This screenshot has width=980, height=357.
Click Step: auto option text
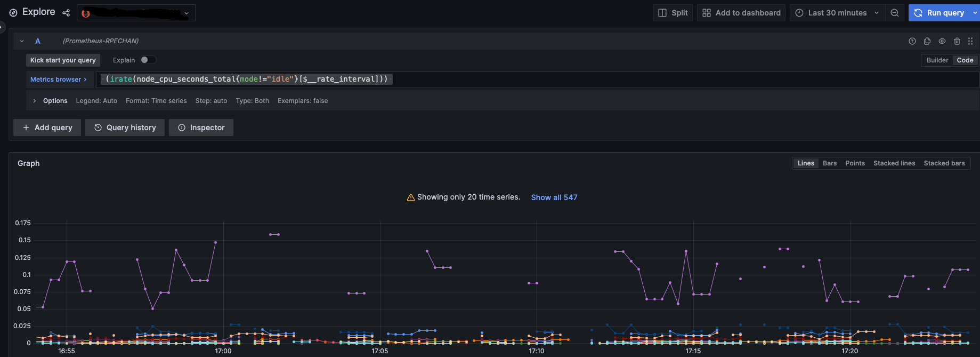(211, 101)
